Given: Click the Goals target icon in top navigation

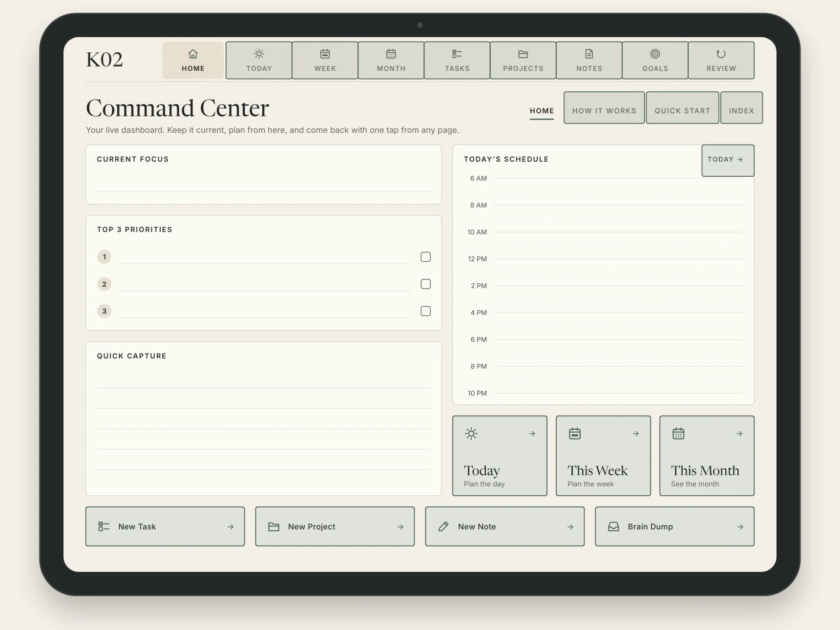Looking at the screenshot, I should coord(655,54).
